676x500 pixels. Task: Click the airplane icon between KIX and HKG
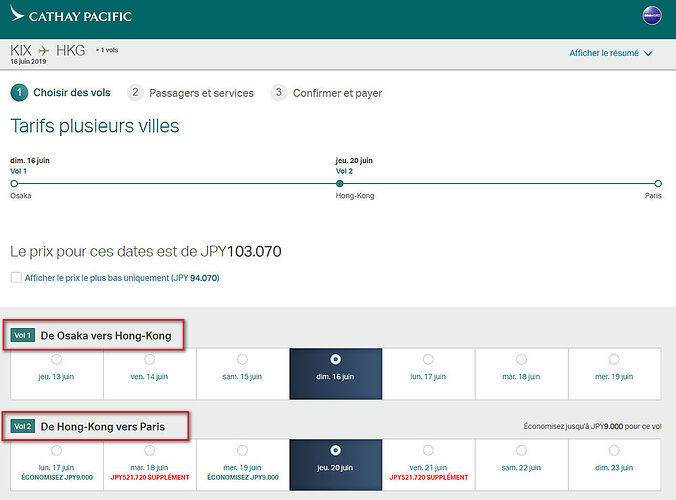(x=44, y=51)
